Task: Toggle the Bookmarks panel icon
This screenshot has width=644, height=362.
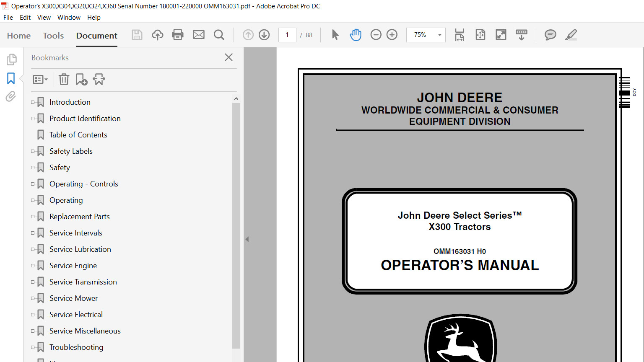Action: pyautogui.click(x=11, y=78)
